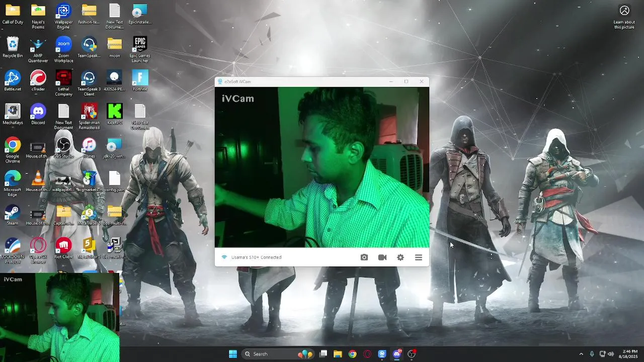The width and height of the screenshot is (644, 362).
Task: Open the volume tray icon
Action: point(611,354)
